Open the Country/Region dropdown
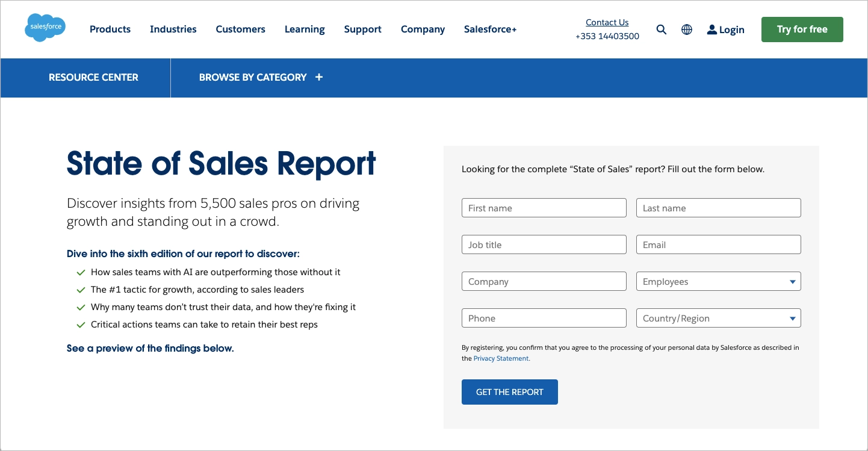This screenshot has height=451, width=868. click(x=718, y=318)
